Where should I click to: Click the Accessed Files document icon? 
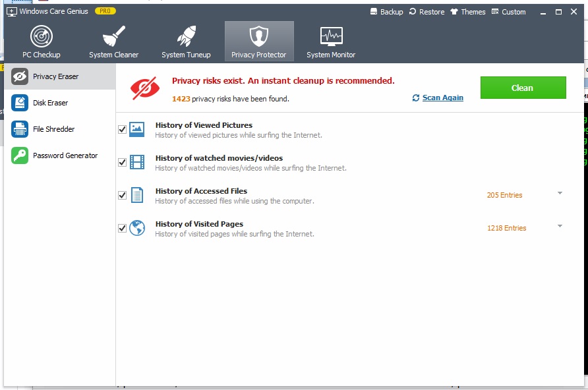(137, 195)
